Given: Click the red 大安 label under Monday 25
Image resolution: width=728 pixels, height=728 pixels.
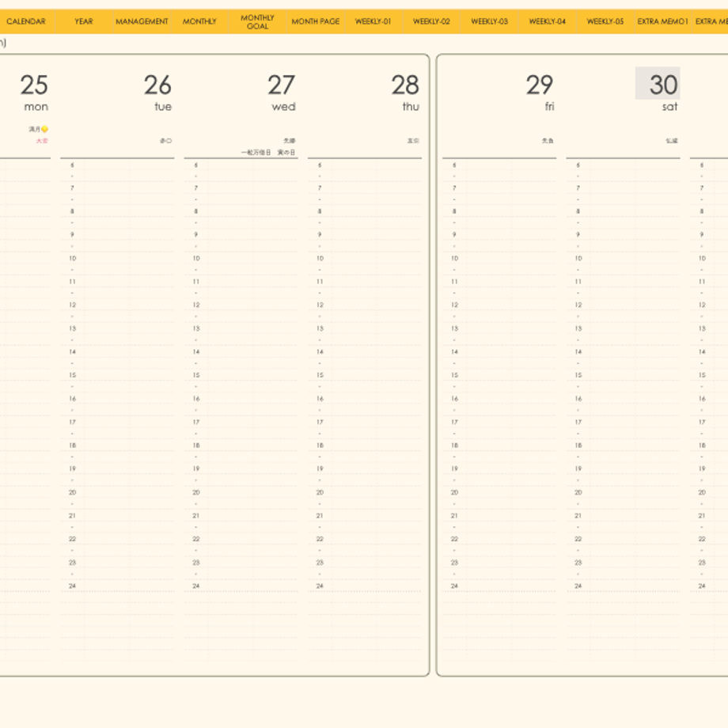Looking at the screenshot, I should click(x=42, y=141).
